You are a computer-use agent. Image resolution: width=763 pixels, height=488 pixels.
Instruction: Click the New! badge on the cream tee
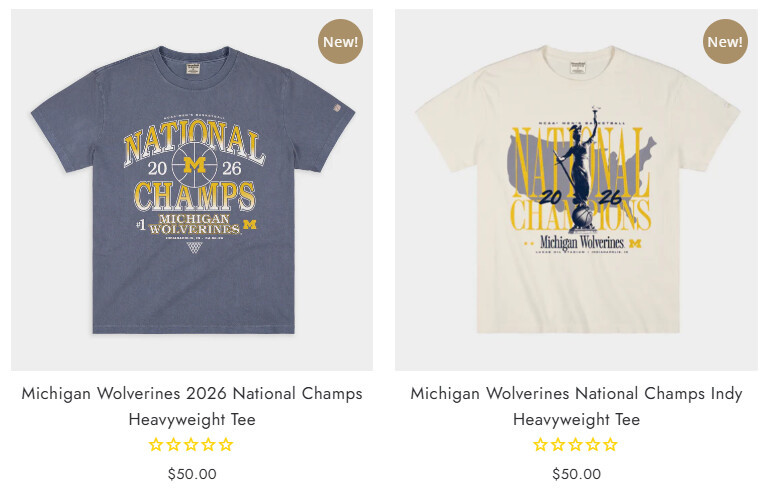click(725, 42)
